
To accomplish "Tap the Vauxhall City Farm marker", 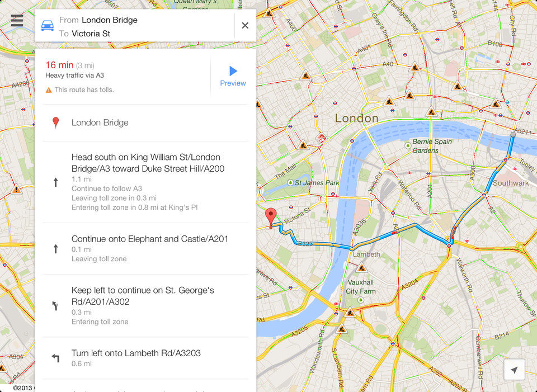I will click(360, 300).
